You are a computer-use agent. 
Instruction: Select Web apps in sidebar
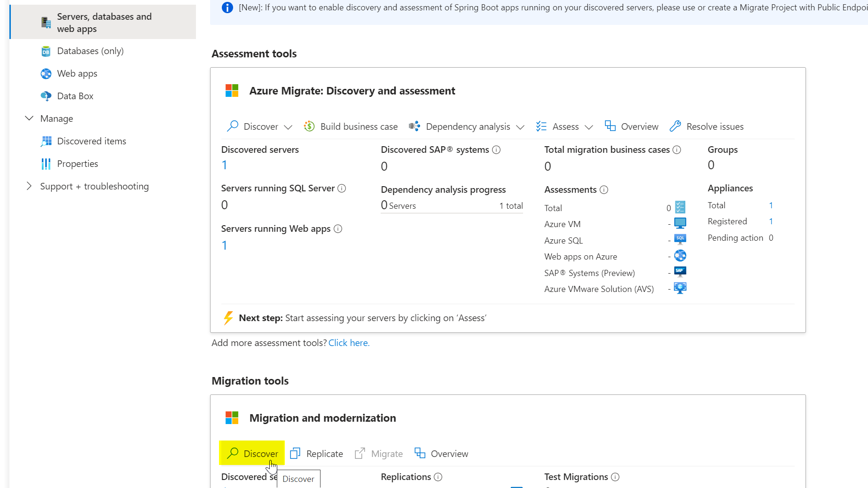[77, 73]
